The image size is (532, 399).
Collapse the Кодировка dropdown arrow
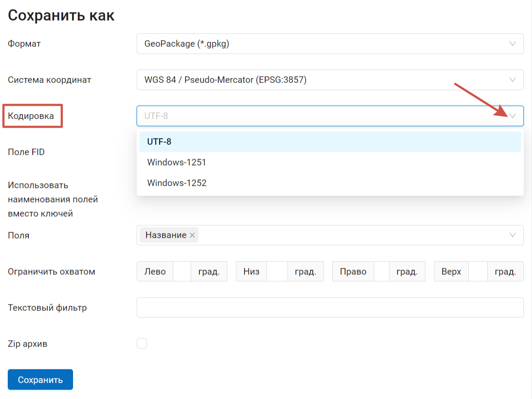(x=512, y=116)
